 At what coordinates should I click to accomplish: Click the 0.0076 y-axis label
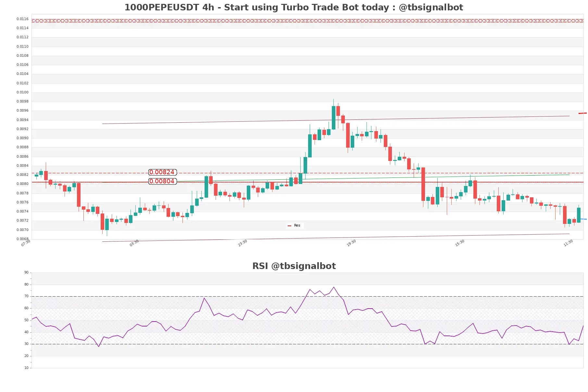[22, 202]
